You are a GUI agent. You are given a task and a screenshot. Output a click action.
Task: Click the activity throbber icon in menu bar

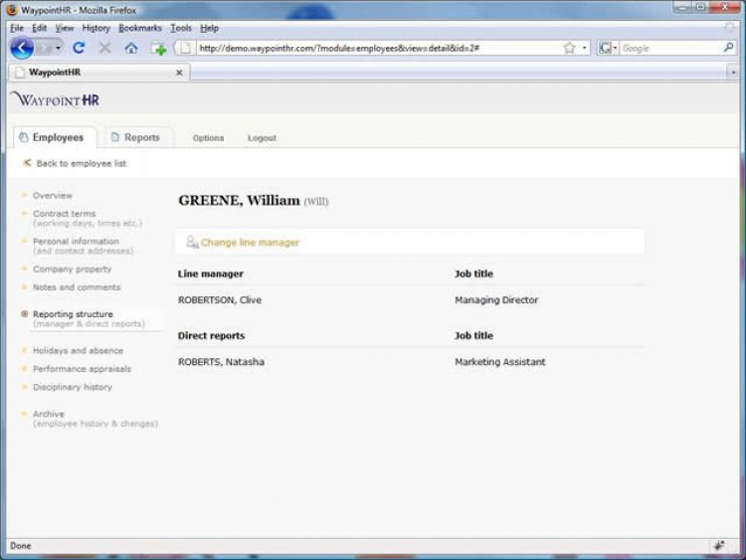pyautogui.click(x=729, y=28)
